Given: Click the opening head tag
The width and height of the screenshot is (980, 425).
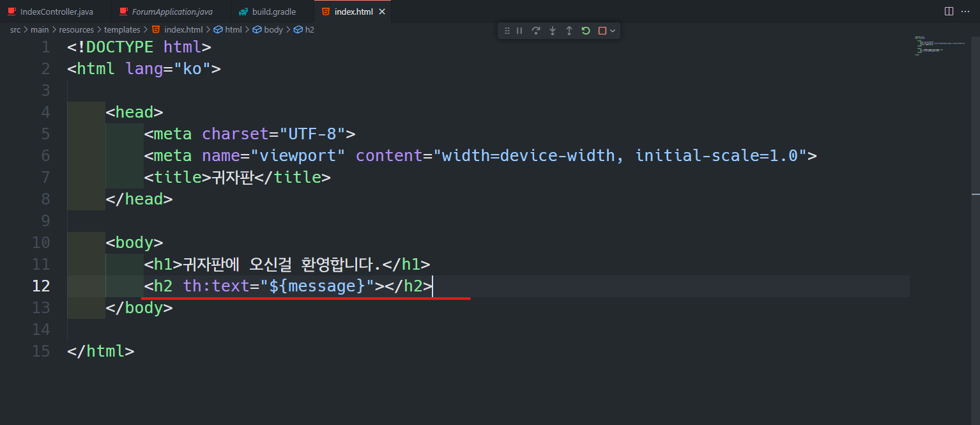Looking at the screenshot, I should [135, 112].
